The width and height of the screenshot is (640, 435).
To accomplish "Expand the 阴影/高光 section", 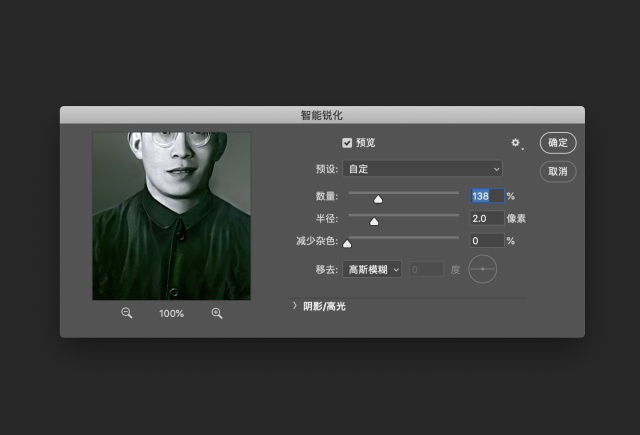I will click(x=295, y=306).
